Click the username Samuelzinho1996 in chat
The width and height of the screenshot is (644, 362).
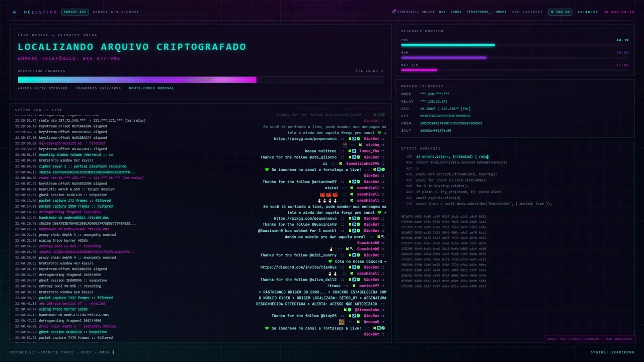(362, 163)
